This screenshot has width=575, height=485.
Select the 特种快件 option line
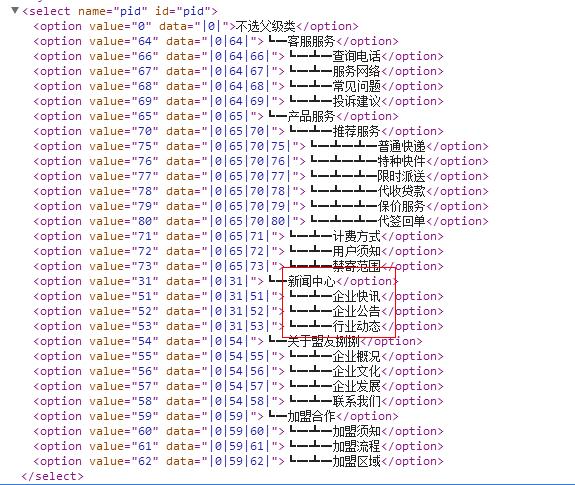coord(261,162)
